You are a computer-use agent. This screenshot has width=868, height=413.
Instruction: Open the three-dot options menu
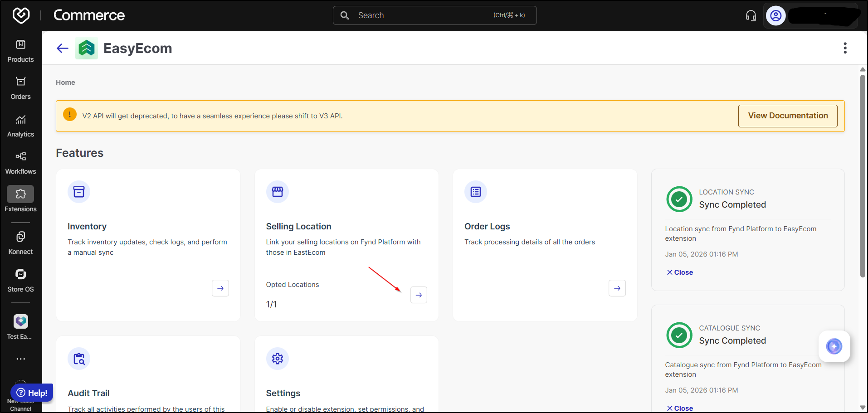point(844,48)
